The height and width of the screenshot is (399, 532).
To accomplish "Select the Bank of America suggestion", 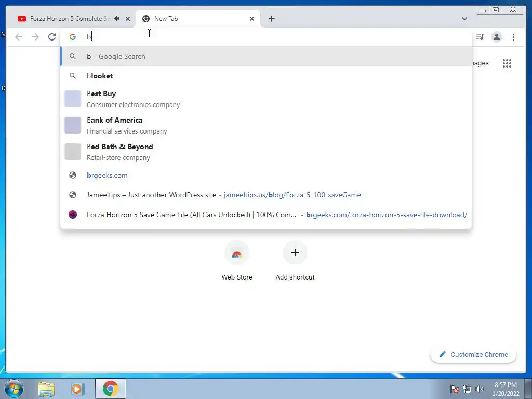I will pos(266,125).
